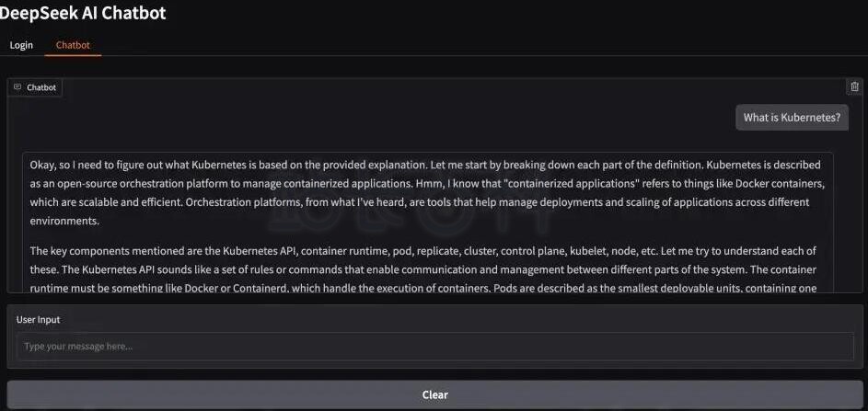
Task: Click the bot reply paragraph starting "Okay, so I need"
Action: [425, 192]
